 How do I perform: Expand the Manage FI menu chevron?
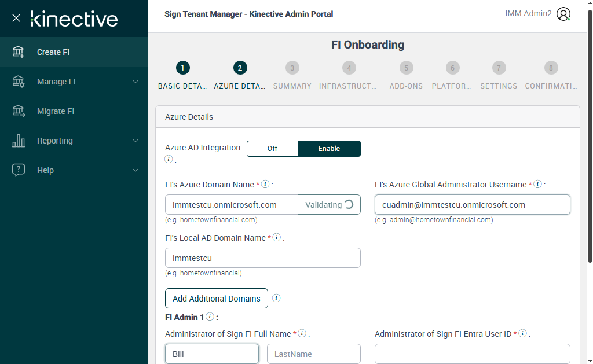pyautogui.click(x=136, y=82)
